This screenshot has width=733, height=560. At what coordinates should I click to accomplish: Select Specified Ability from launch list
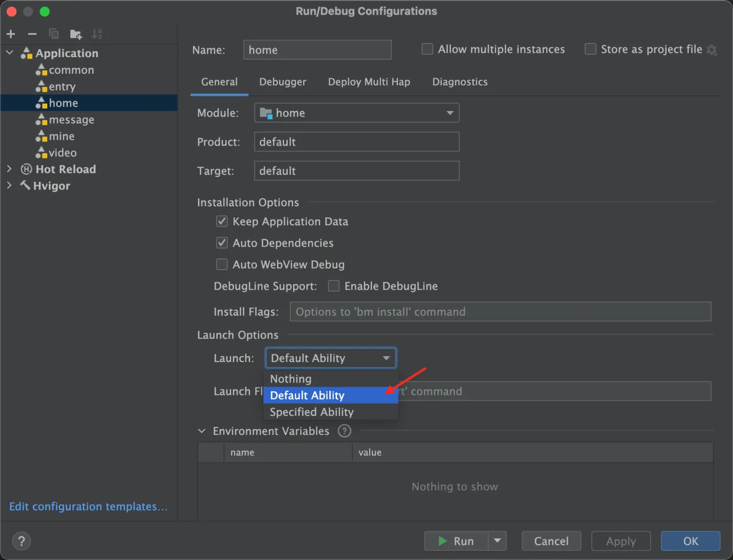[312, 412]
